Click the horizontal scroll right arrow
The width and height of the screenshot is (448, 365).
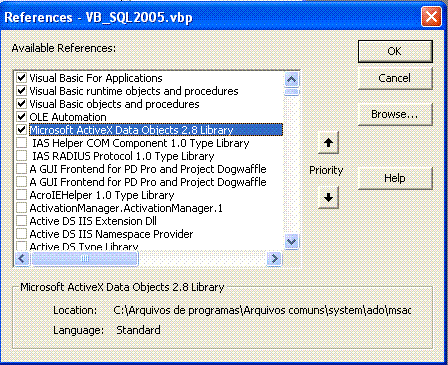[275, 258]
